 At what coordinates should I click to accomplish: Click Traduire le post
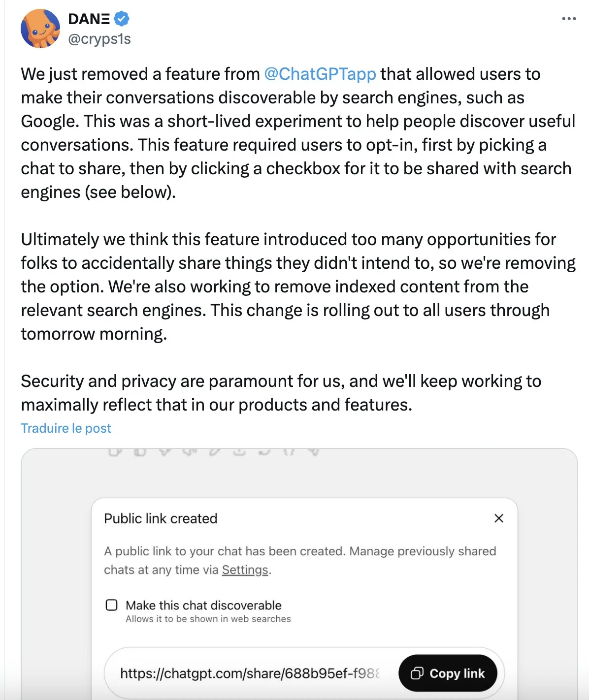(66, 428)
